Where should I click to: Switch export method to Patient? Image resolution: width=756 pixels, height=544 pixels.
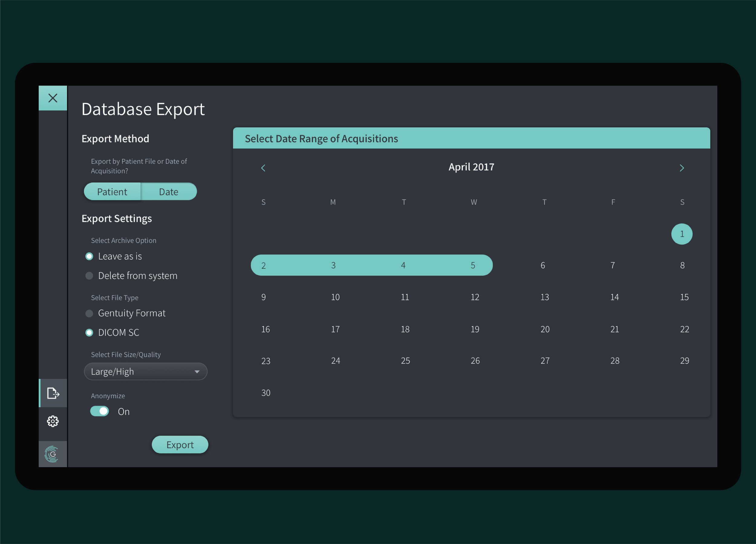click(x=112, y=192)
